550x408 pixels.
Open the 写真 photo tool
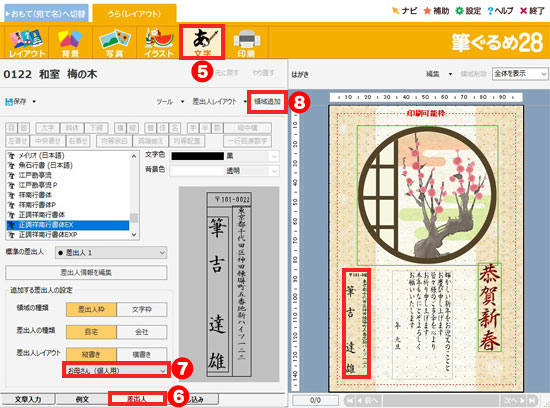(114, 42)
